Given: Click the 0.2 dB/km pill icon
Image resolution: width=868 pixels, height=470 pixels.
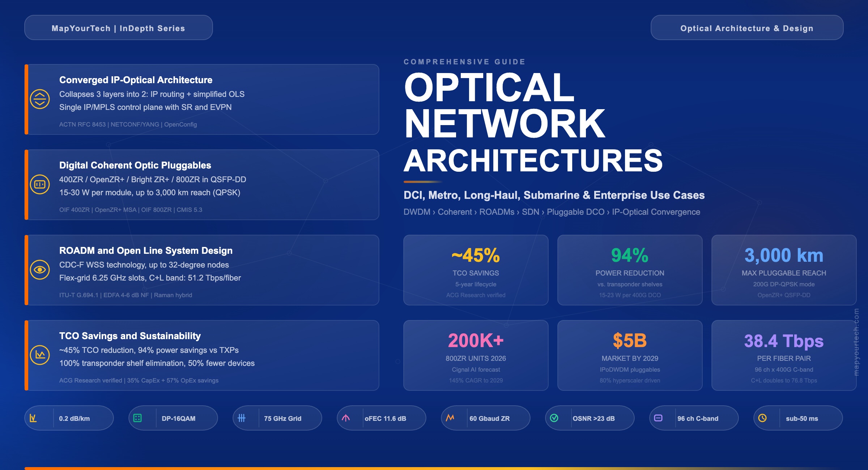Looking at the screenshot, I should pyautogui.click(x=33, y=418).
